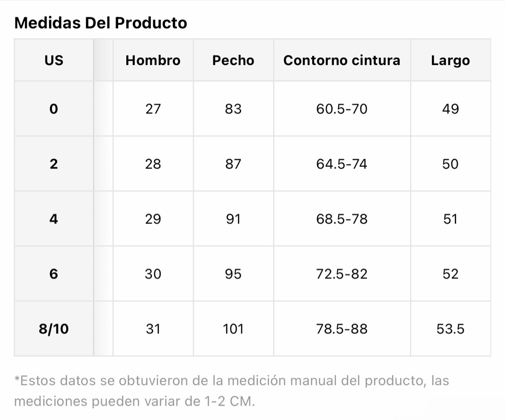Click the waist value 68.5-78
The width and height of the screenshot is (505, 420).
coord(342,219)
